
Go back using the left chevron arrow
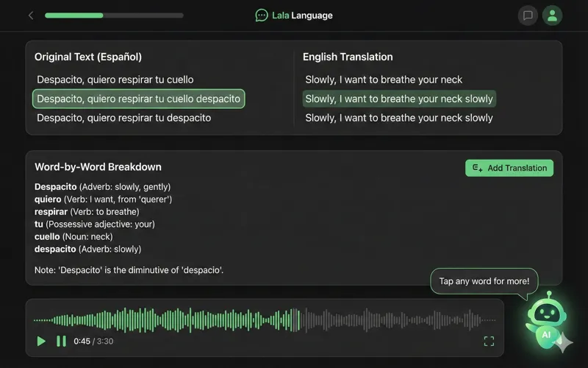point(31,15)
